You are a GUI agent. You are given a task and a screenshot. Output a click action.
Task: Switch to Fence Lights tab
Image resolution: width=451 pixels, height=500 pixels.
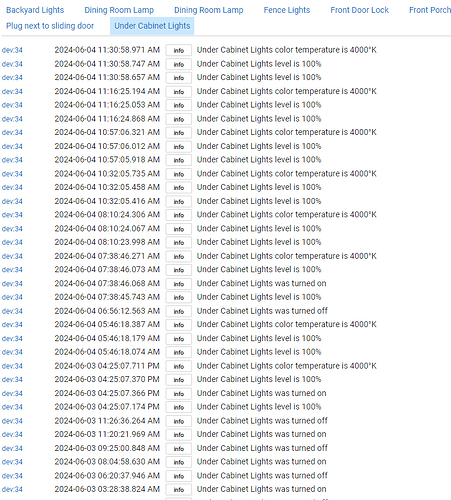[x=287, y=10]
